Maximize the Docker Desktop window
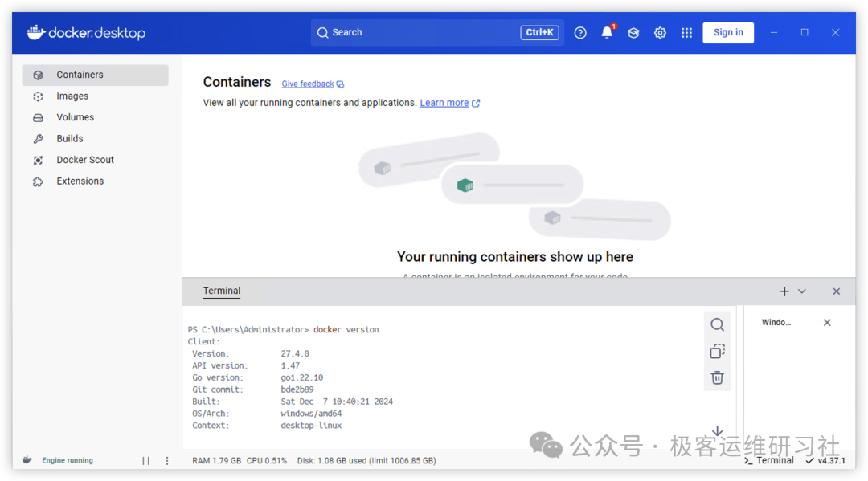This screenshot has height=481, width=868. [x=805, y=32]
